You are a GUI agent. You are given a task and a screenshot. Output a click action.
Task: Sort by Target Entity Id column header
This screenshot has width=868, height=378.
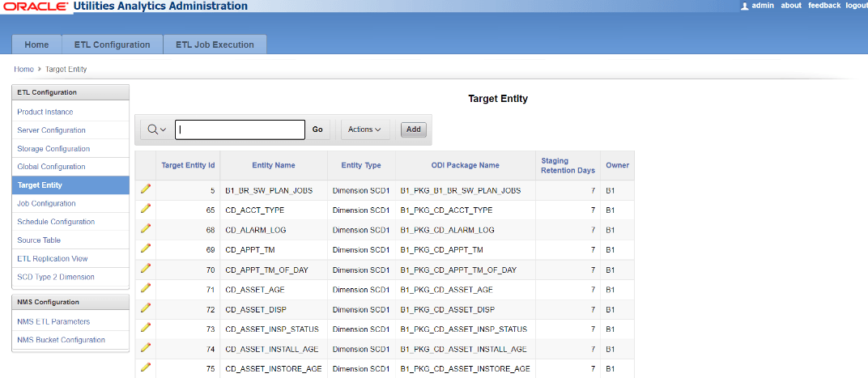coord(188,165)
